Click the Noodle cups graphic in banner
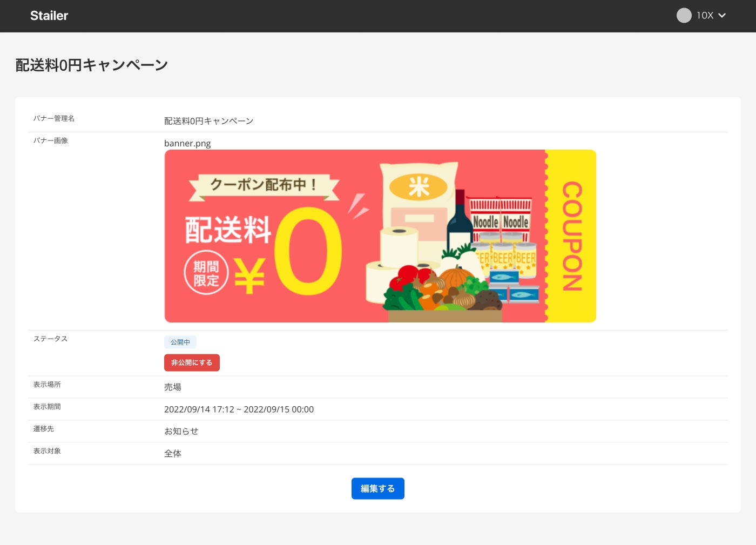This screenshot has width=756, height=545. [x=500, y=218]
